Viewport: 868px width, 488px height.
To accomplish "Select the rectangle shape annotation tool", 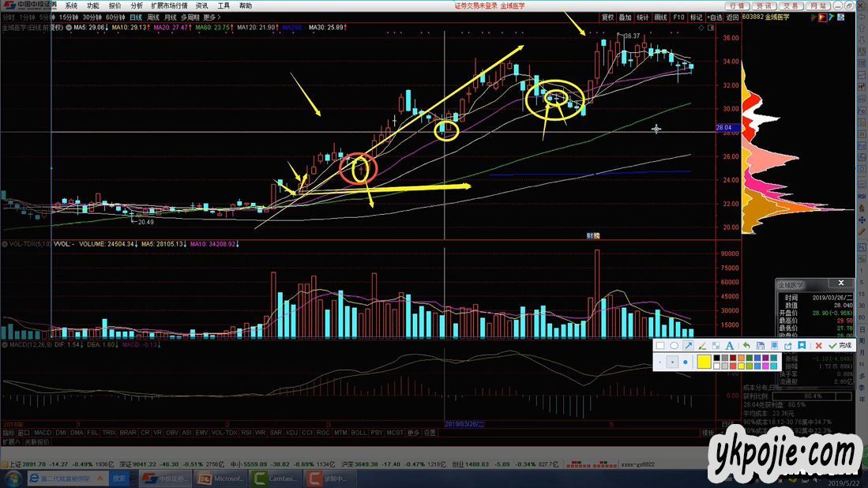I will pyautogui.click(x=660, y=346).
